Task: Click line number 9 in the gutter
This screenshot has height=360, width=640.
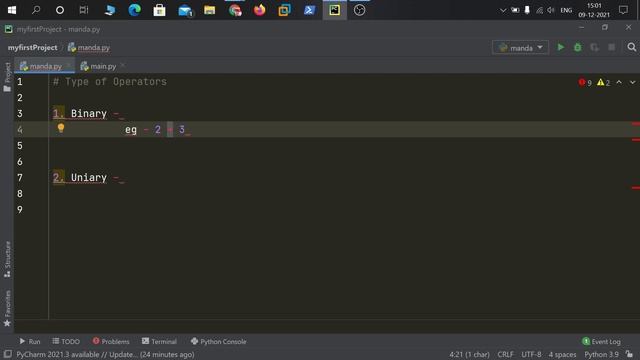Action: 20,210
